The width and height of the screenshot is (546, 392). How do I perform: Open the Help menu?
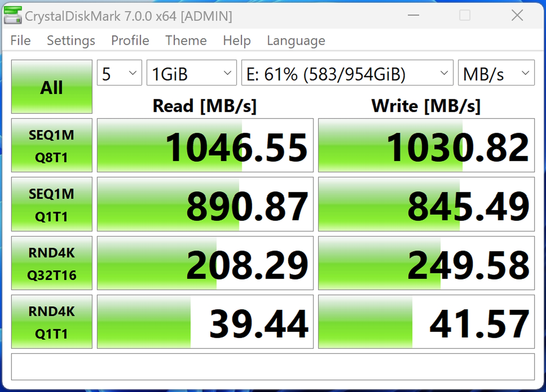tap(237, 41)
